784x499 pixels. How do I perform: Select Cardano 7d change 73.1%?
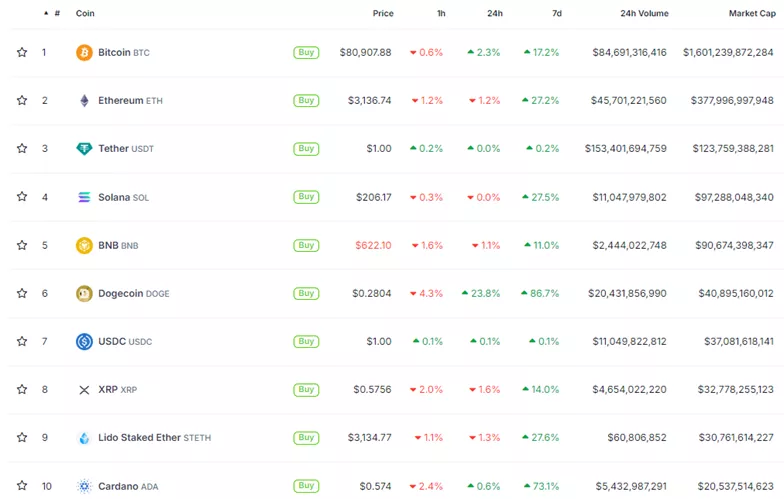coord(542,486)
